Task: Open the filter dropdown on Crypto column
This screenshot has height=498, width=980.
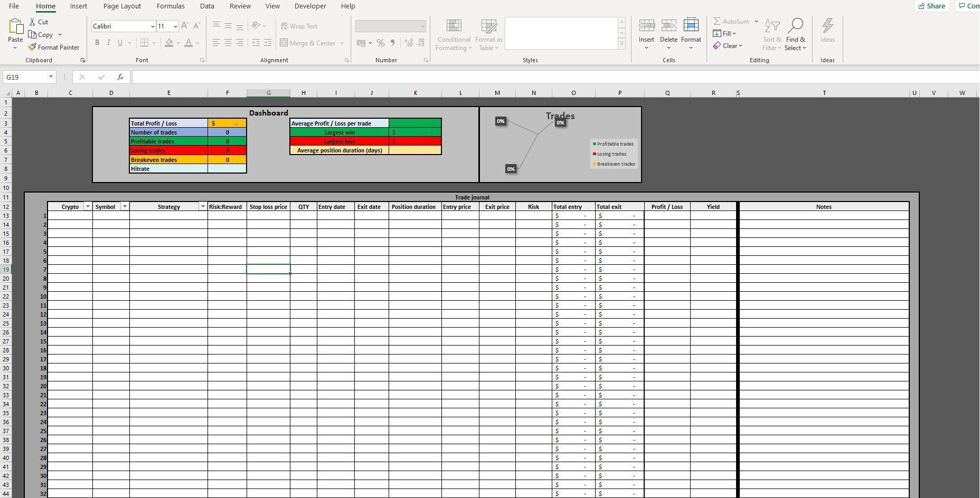Action: (x=88, y=206)
